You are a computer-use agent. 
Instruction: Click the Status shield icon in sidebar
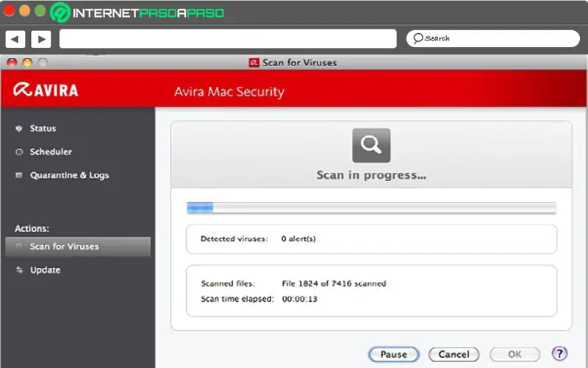click(19, 129)
